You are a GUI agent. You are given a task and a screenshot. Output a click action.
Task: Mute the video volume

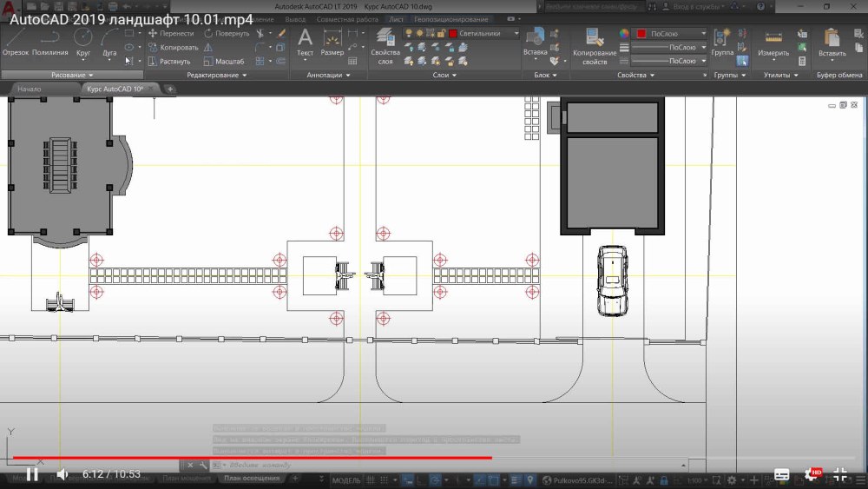tap(62, 474)
